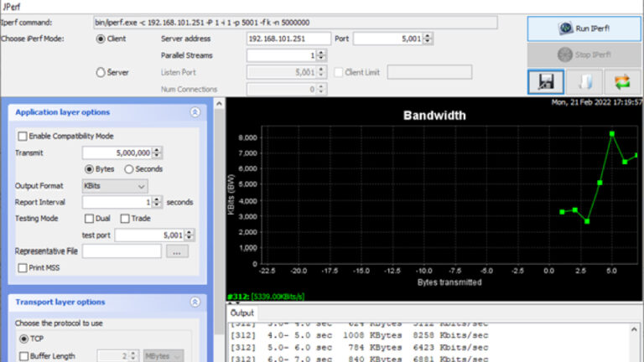
Task: Click the Output area scroll-up arrow
Action: 634,329
